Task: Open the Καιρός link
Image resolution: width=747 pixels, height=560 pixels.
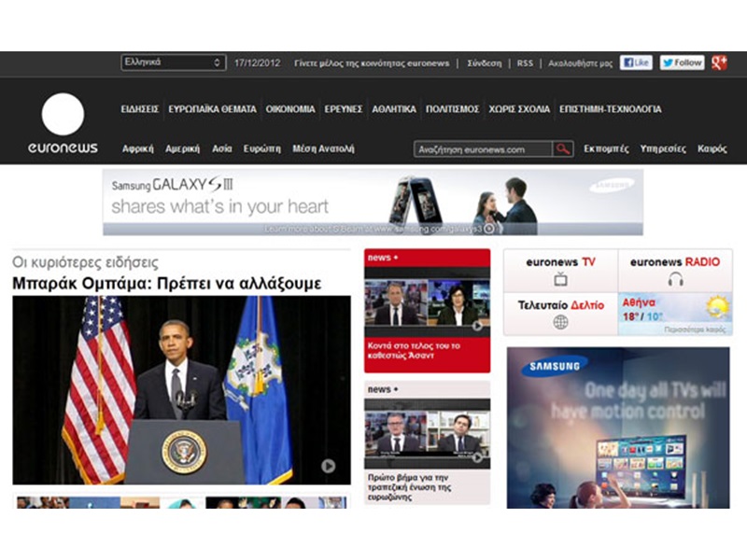Action: (x=712, y=148)
